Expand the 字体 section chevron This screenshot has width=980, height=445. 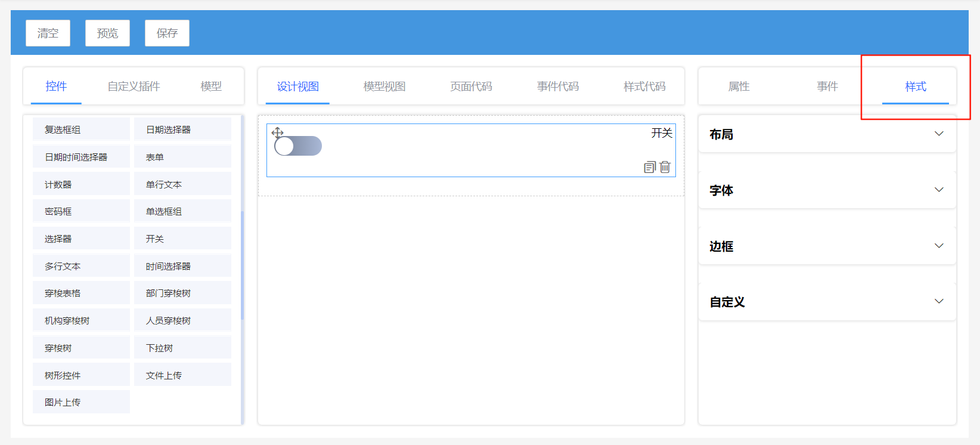tap(939, 190)
